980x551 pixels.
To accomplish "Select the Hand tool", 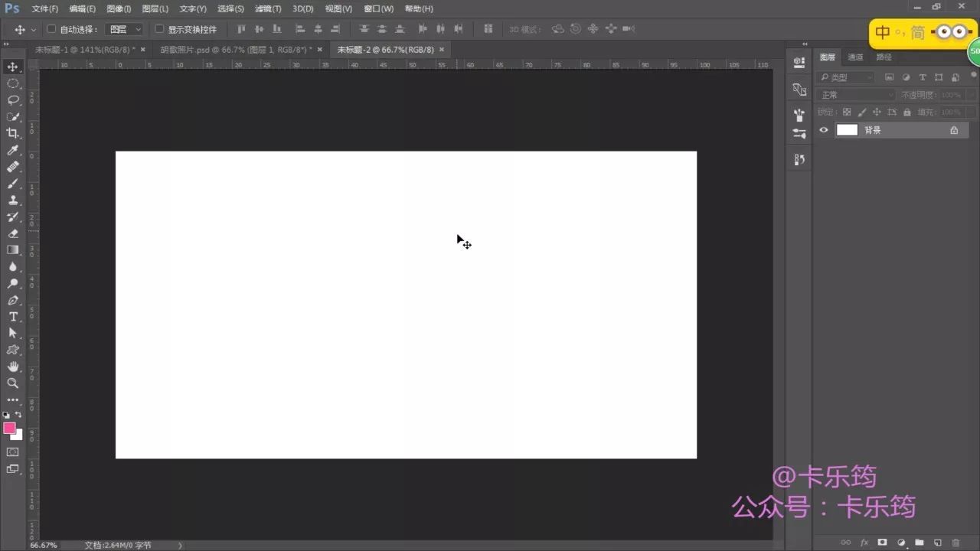I will (13, 367).
